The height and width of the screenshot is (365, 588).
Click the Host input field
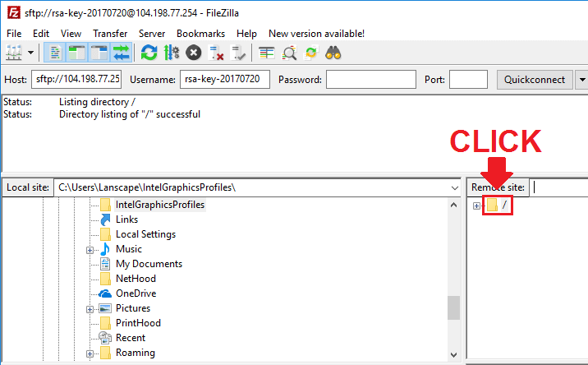click(76, 79)
